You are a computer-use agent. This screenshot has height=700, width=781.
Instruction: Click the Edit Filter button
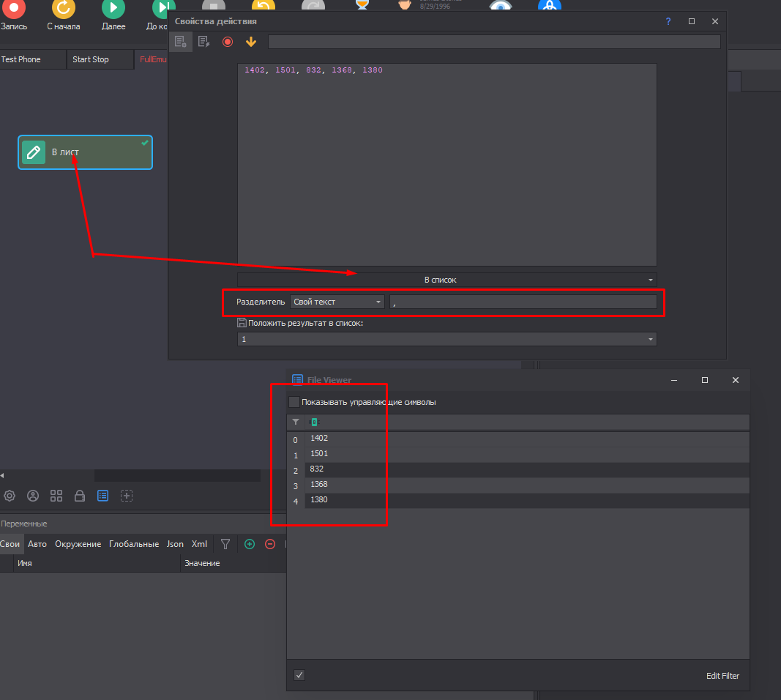(722, 676)
